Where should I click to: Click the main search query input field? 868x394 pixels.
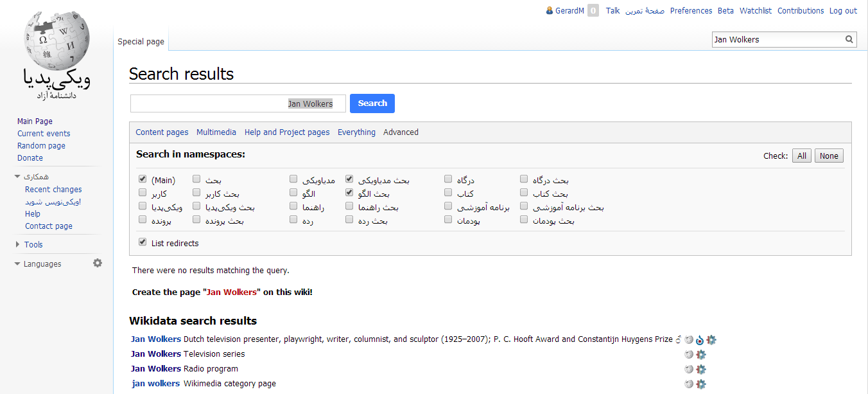238,103
